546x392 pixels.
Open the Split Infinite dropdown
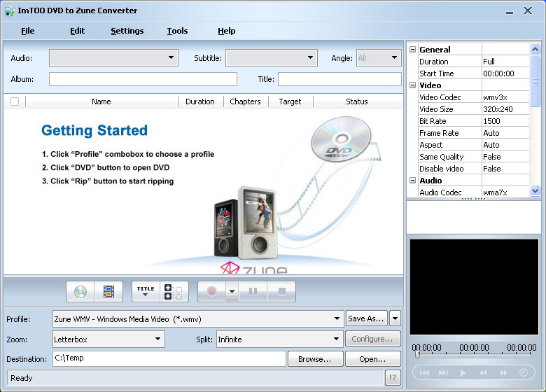[x=335, y=339]
